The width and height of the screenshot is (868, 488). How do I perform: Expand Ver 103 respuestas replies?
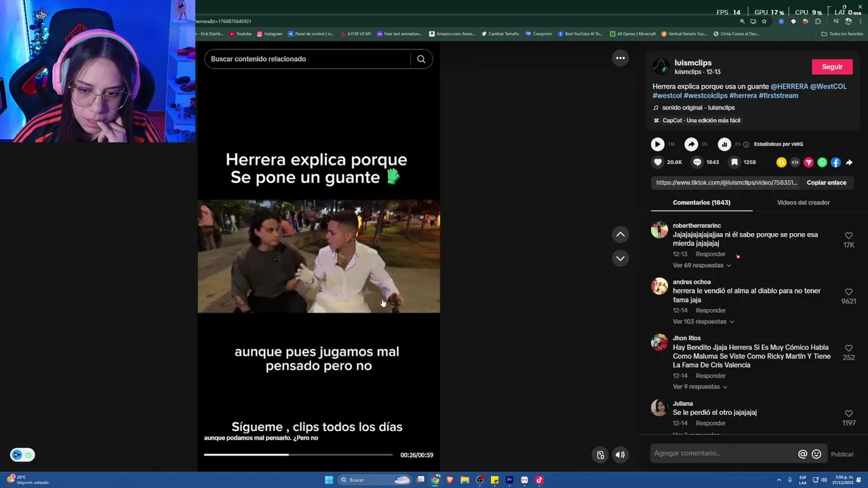click(x=703, y=321)
